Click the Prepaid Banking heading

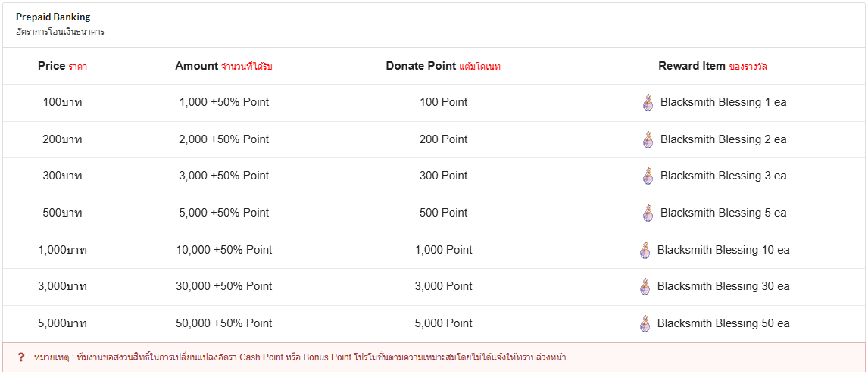pyautogui.click(x=53, y=17)
